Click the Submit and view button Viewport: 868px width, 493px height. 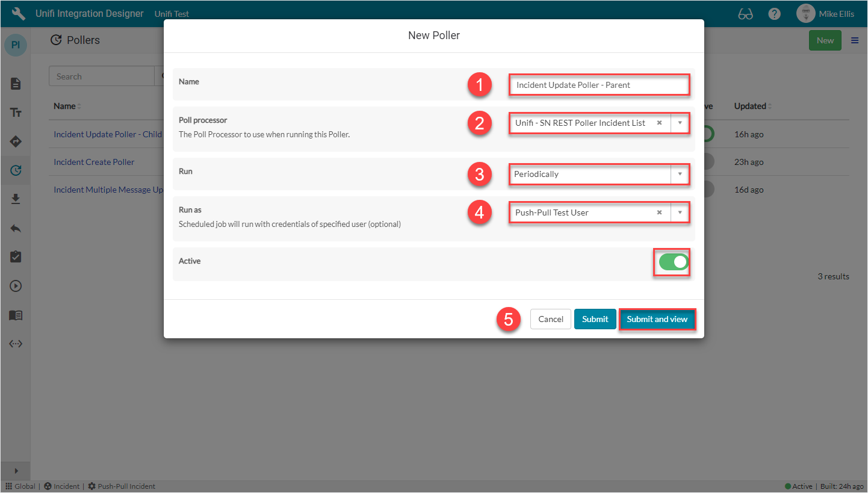point(657,319)
